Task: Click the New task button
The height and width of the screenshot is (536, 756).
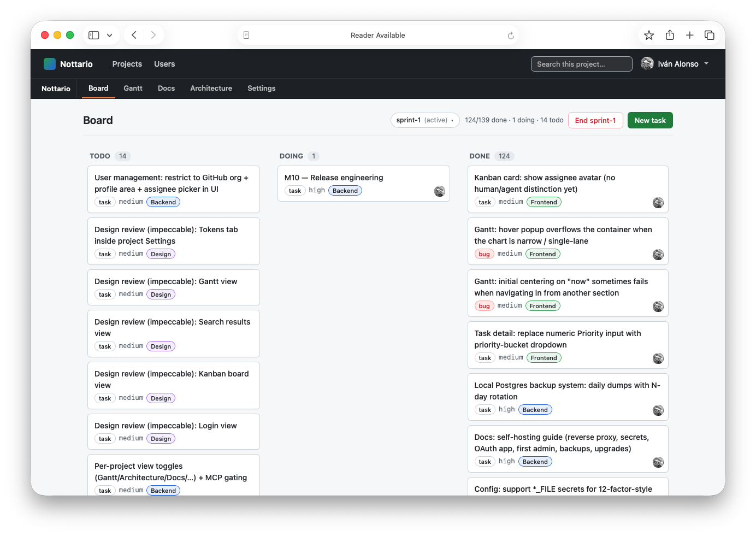Action: (x=650, y=120)
